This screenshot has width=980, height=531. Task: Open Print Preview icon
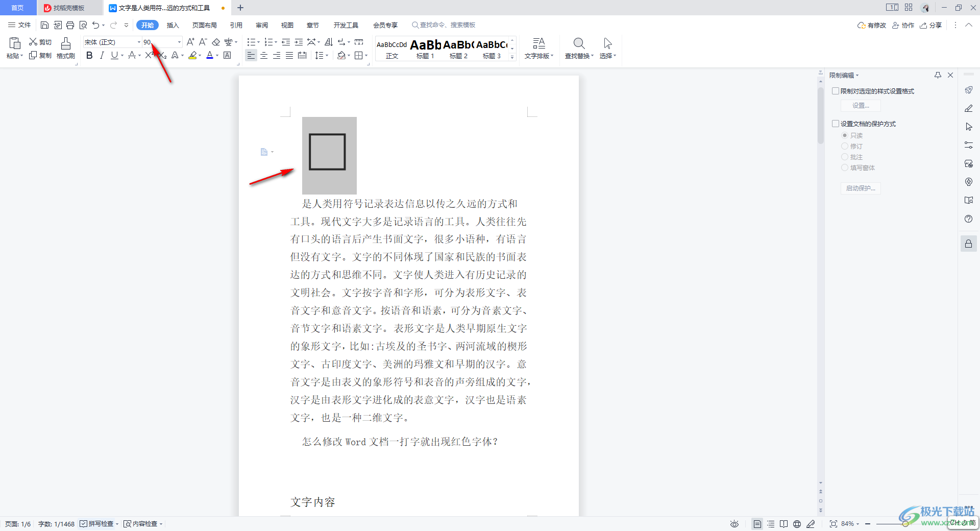(83, 25)
